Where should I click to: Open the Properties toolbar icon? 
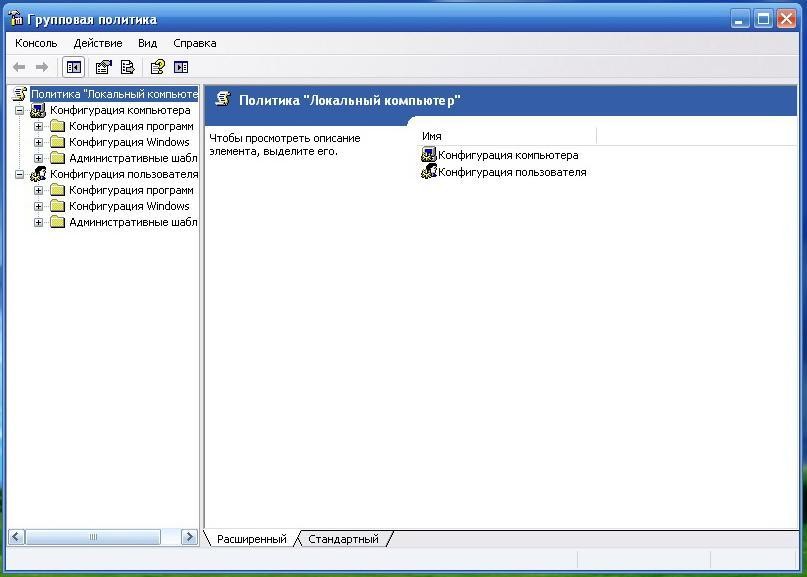pyautogui.click(x=103, y=67)
